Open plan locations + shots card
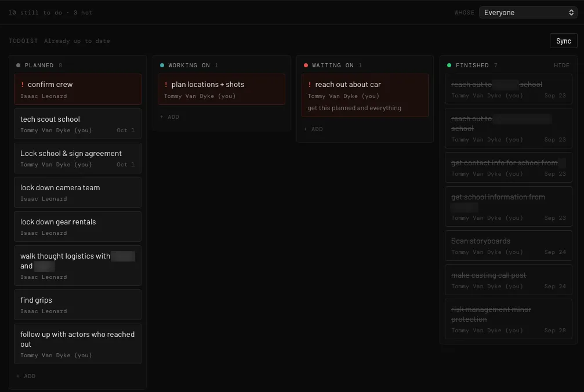The width and height of the screenshot is (584, 392). tap(222, 89)
